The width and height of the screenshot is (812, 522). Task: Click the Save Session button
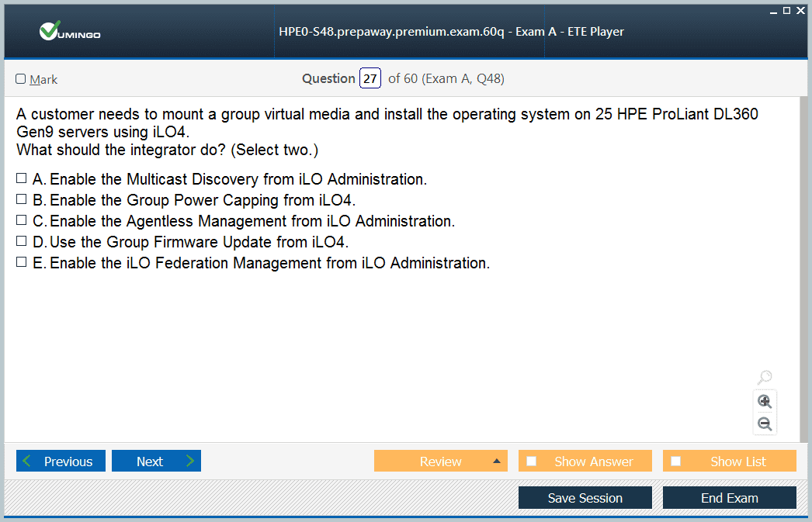pos(585,498)
